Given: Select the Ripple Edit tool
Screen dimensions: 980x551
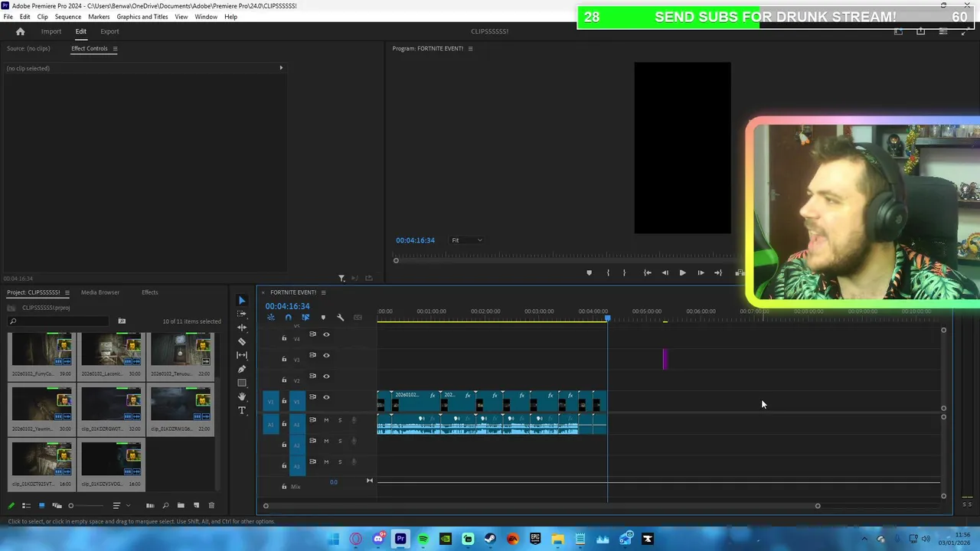Looking at the screenshot, I should click(242, 328).
